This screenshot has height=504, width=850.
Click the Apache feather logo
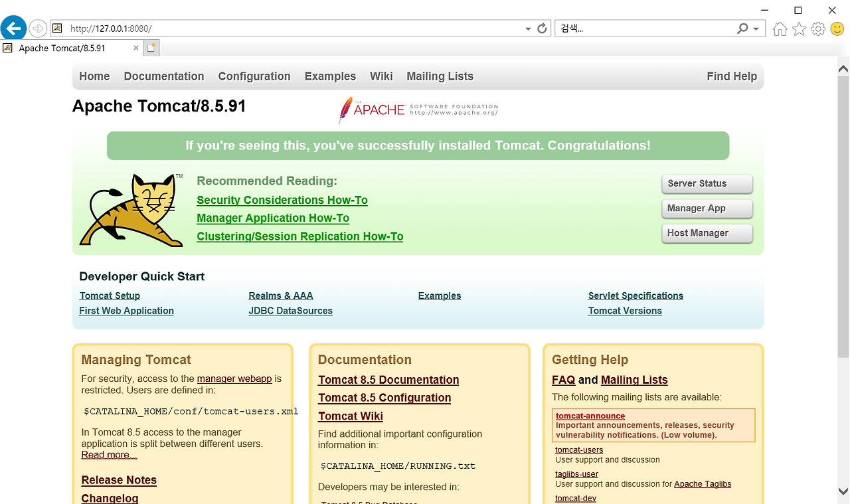pyautogui.click(x=346, y=110)
